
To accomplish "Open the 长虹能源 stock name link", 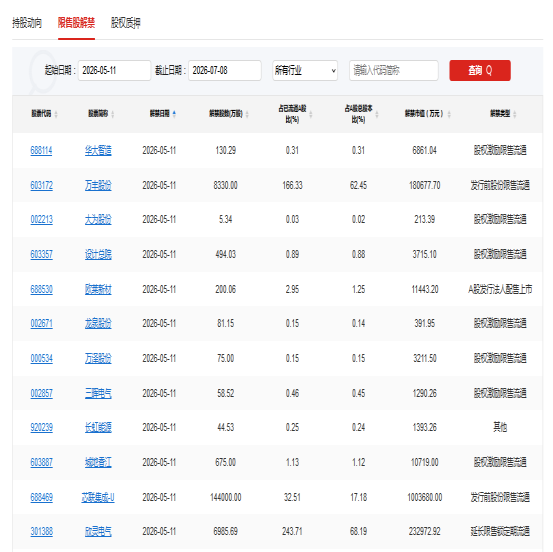I will 98,427.
